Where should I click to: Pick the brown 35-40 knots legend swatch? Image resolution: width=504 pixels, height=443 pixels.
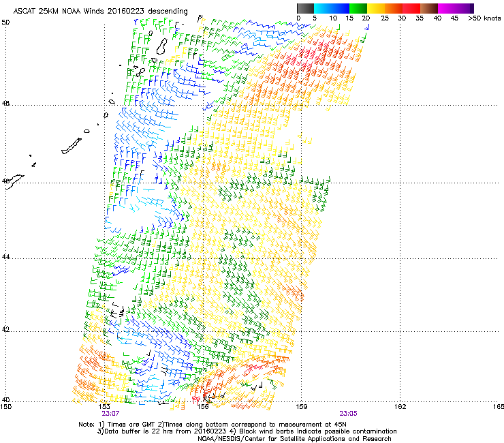tap(429, 8)
